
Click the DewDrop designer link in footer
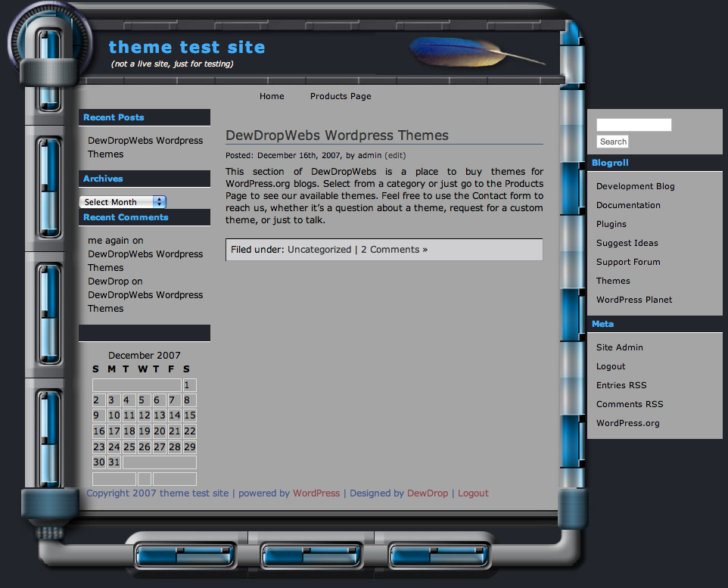pos(428,493)
